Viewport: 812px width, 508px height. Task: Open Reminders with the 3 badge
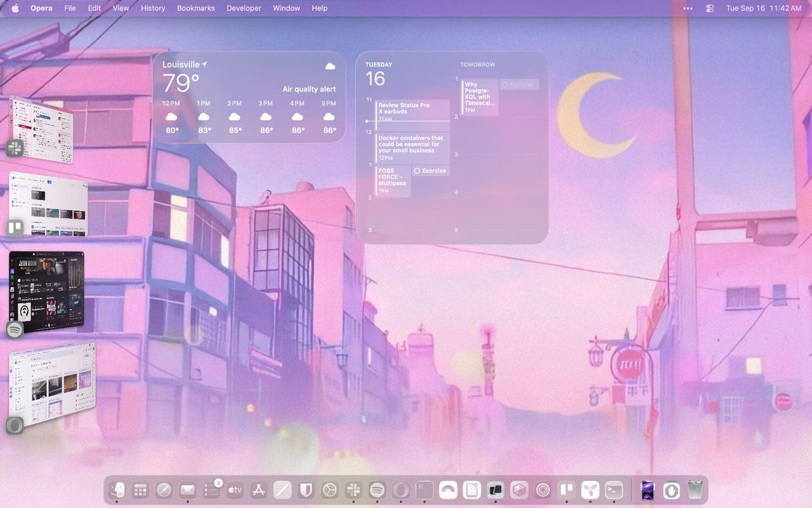point(211,490)
